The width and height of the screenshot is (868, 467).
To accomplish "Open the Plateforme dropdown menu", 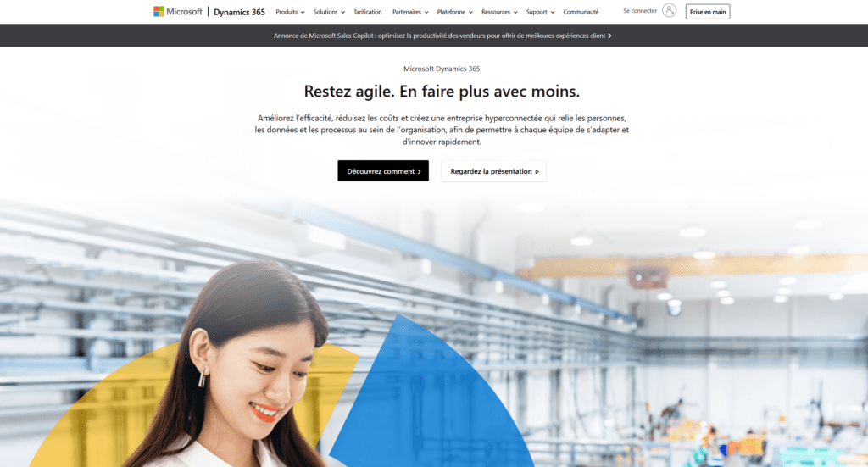I will (454, 12).
